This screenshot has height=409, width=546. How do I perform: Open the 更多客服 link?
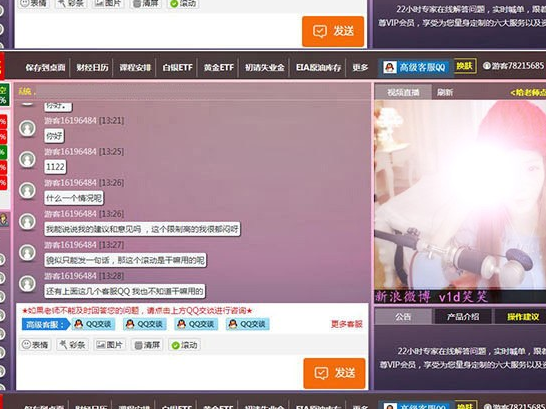click(x=346, y=324)
